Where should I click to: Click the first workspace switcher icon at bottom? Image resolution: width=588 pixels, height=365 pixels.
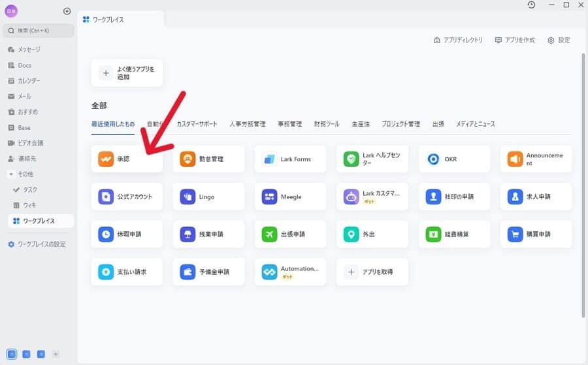[12, 354]
